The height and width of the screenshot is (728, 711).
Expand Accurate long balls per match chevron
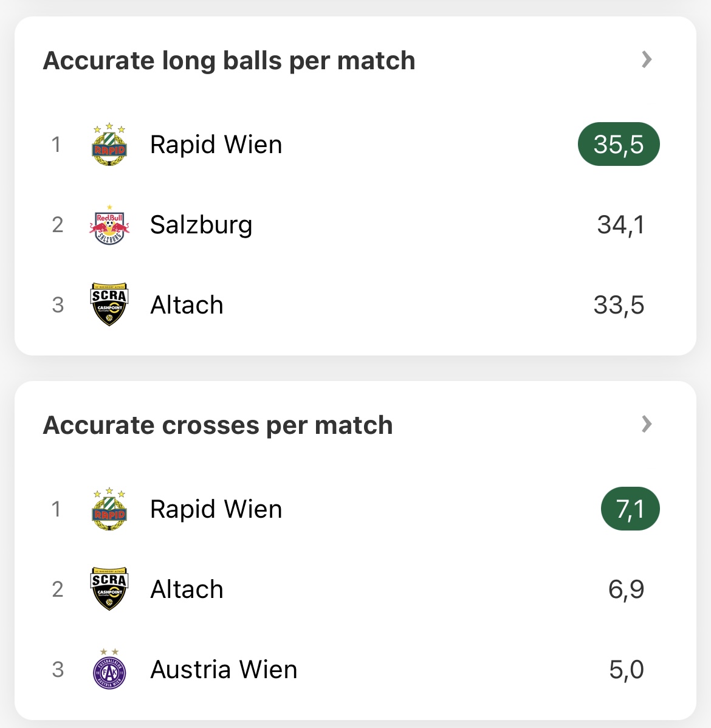tap(647, 60)
